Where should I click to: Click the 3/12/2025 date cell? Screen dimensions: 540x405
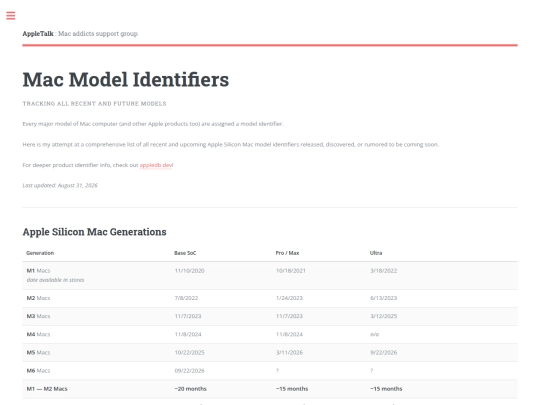pos(383,316)
